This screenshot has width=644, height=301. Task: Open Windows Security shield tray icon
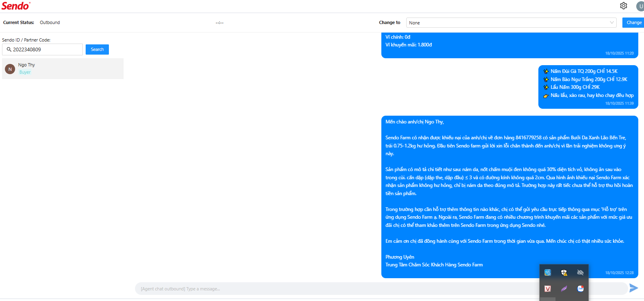564,272
